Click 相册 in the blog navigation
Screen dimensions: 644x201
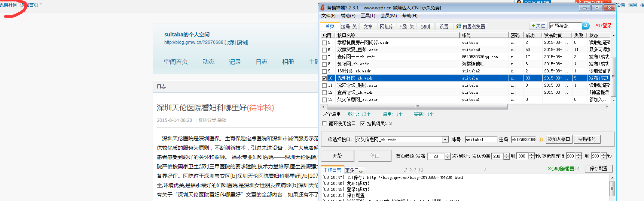tap(288, 62)
